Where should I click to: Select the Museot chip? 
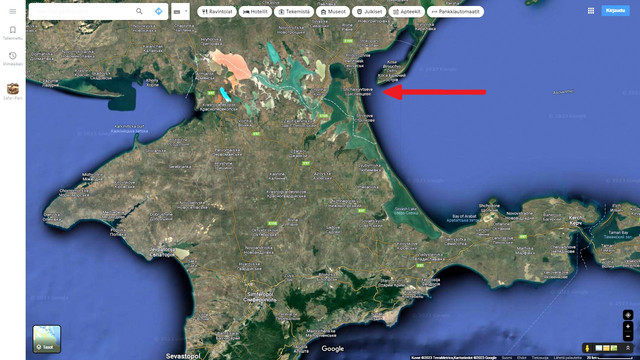coord(333,12)
